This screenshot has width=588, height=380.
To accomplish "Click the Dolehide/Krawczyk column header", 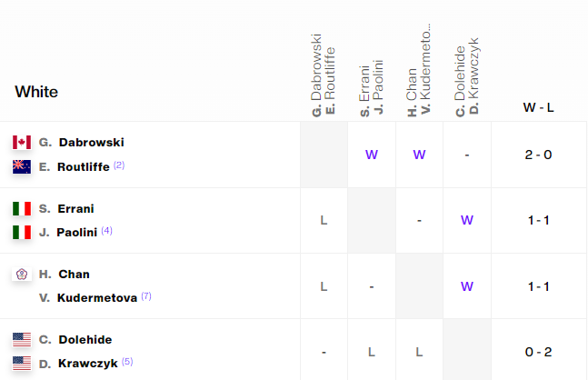I will click(x=467, y=80).
